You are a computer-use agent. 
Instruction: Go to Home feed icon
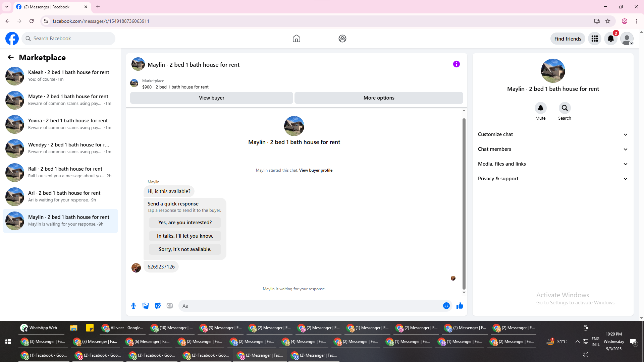297,39
